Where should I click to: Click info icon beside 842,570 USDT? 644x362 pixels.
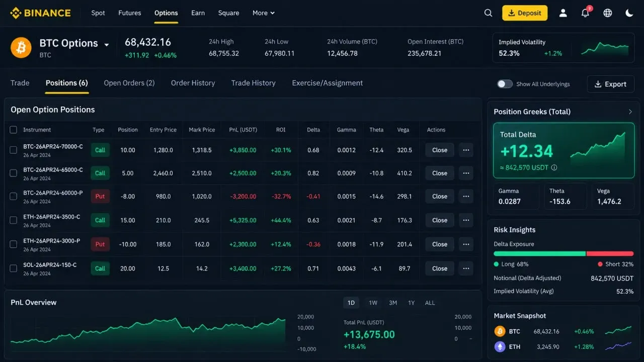[554, 167]
